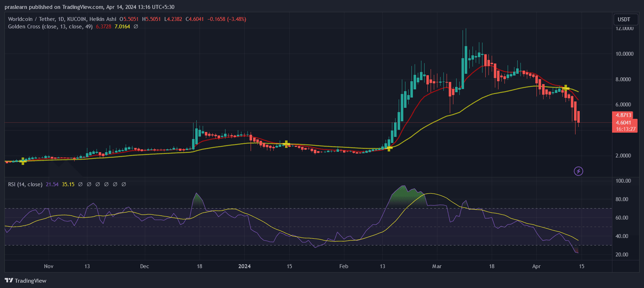Click the close value C4.6041 in legend
644x288 pixels.
(195, 19)
